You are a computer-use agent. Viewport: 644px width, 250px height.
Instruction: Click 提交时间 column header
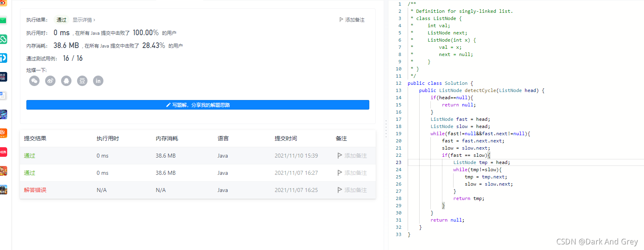point(286,138)
